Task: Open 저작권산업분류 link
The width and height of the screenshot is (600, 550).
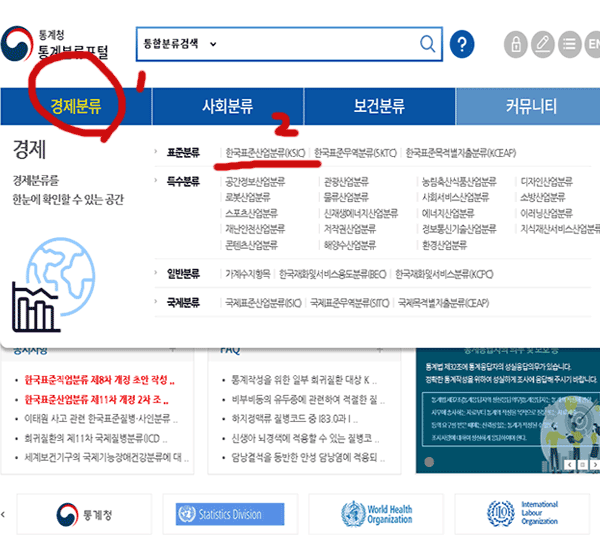Action: pos(350,229)
